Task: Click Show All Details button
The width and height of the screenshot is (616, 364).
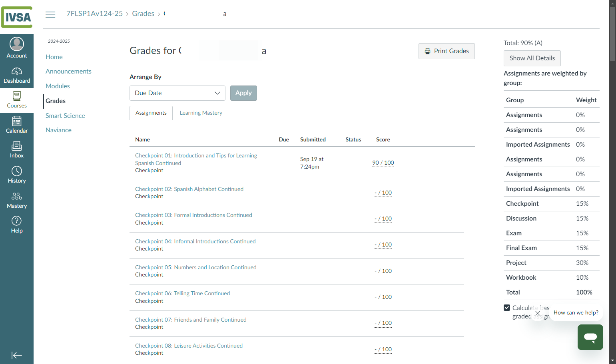Action: click(x=532, y=58)
